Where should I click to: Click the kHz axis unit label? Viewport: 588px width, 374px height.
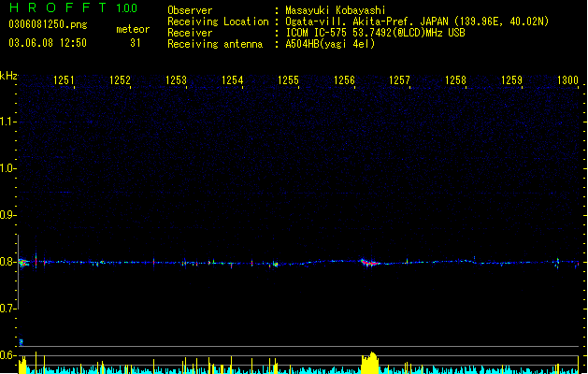click(8, 76)
